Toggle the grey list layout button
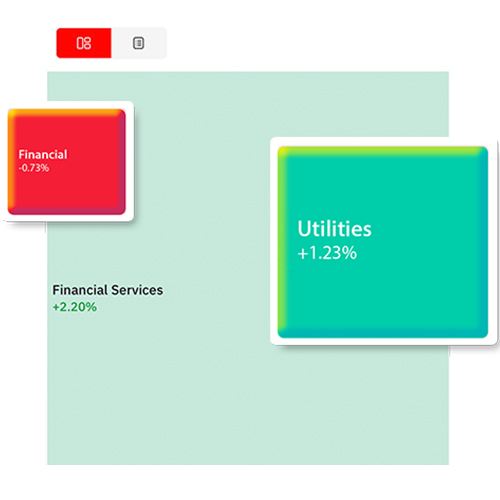Image resolution: width=500 pixels, height=500 pixels. point(139,43)
